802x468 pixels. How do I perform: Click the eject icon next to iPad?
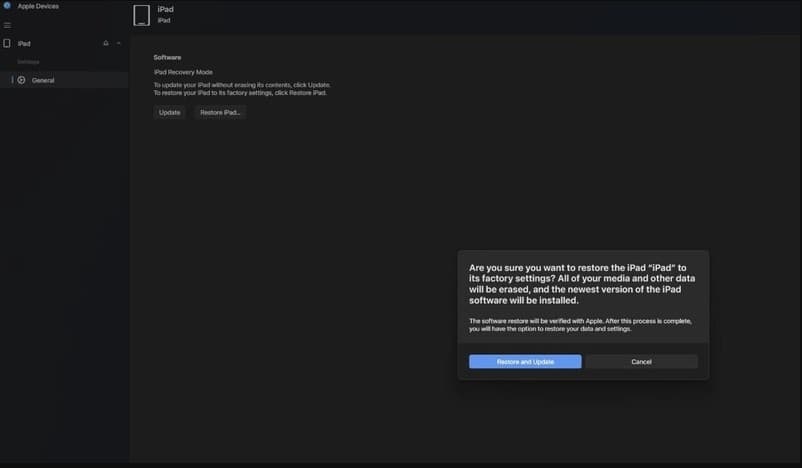(106, 43)
